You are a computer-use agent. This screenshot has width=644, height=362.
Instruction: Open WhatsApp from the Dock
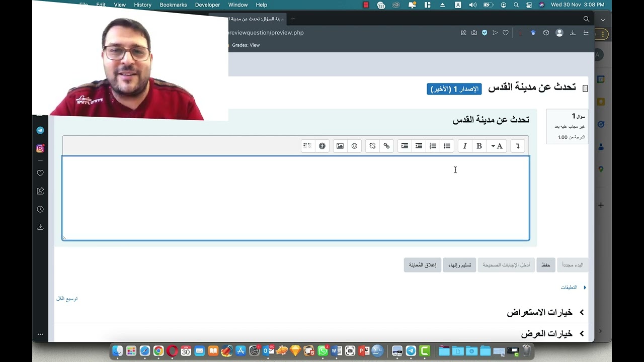(x=323, y=351)
